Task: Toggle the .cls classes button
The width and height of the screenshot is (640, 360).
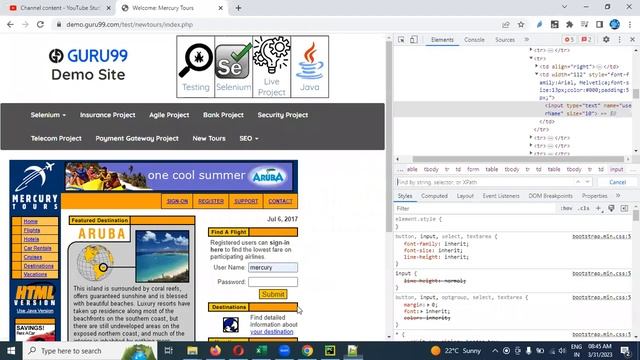Action: point(584,208)
